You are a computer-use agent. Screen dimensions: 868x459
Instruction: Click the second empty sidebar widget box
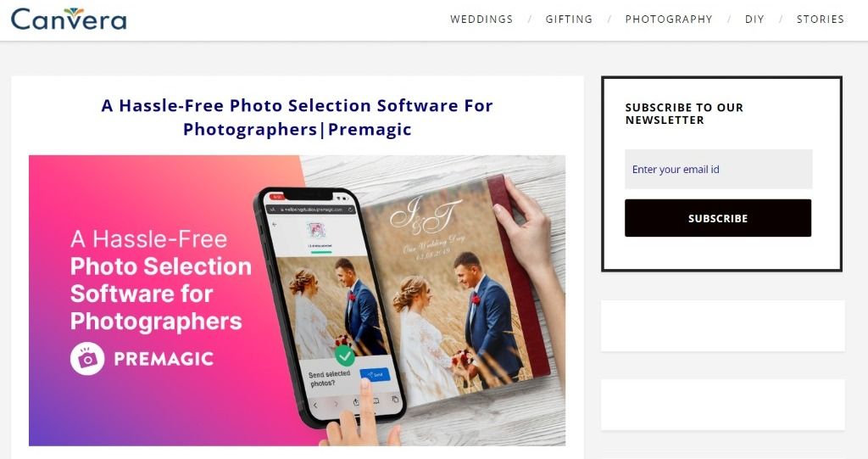(x=723, y=405)
